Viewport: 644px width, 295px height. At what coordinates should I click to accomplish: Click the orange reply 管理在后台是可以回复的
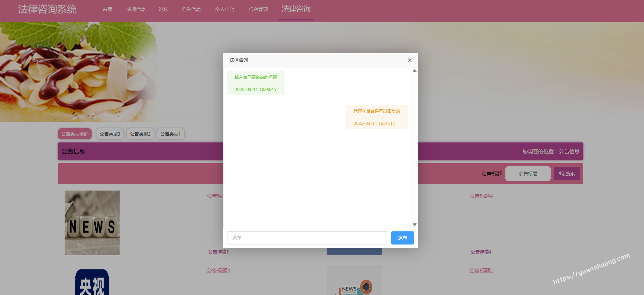click(x=376, y=111)
